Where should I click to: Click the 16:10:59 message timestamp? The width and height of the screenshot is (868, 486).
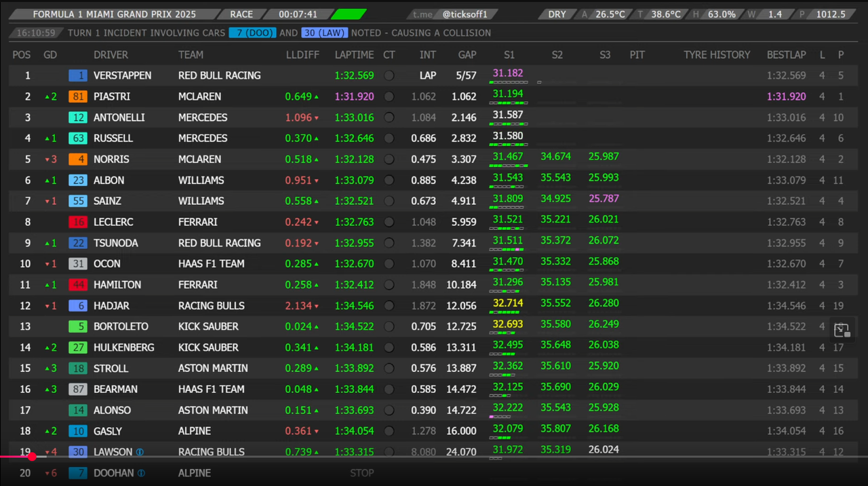point(36,33)
